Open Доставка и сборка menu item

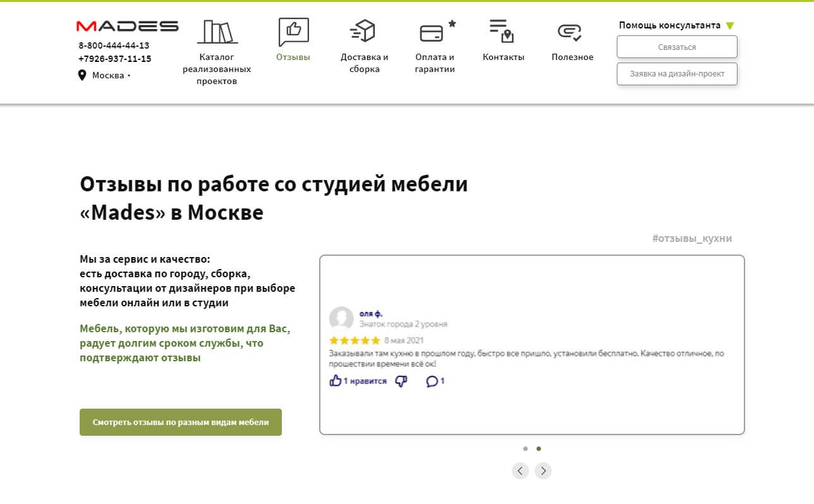pyautogui.click(x=365, y=63)
